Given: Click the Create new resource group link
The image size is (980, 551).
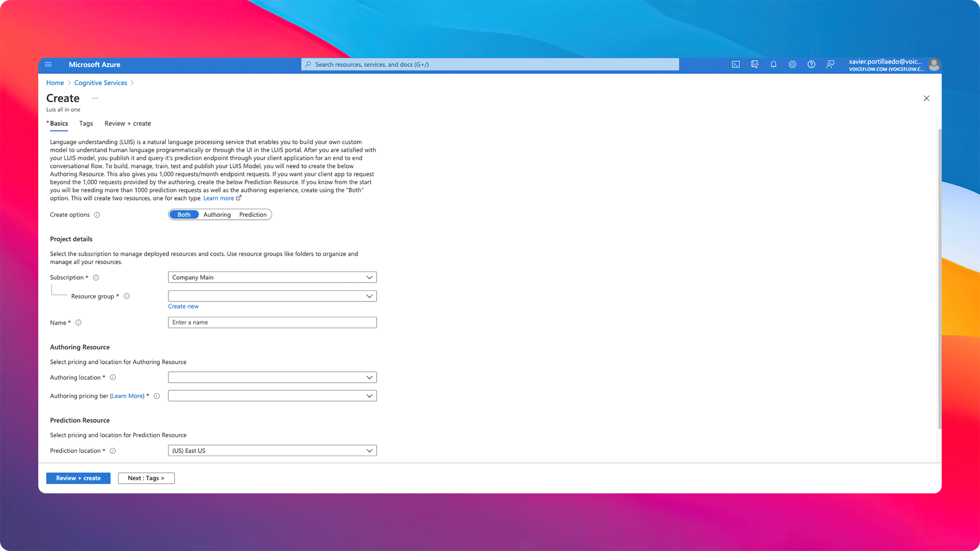Looking at the screenshot, I should 183,306.
